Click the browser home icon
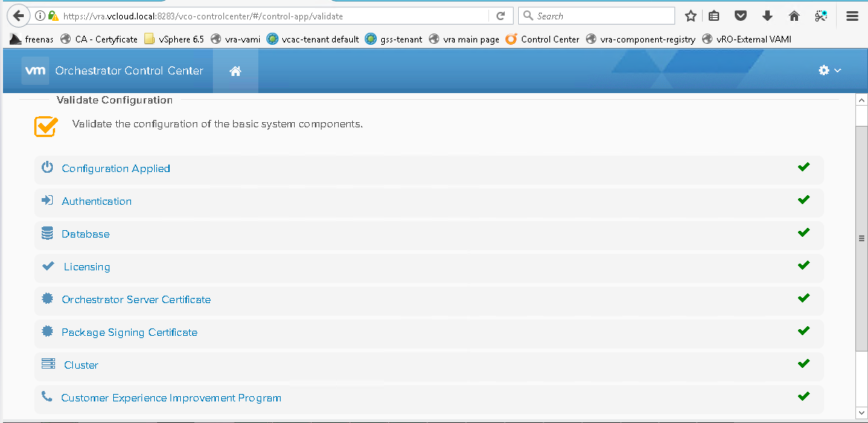Screen dimensions: 868x423 794,16
